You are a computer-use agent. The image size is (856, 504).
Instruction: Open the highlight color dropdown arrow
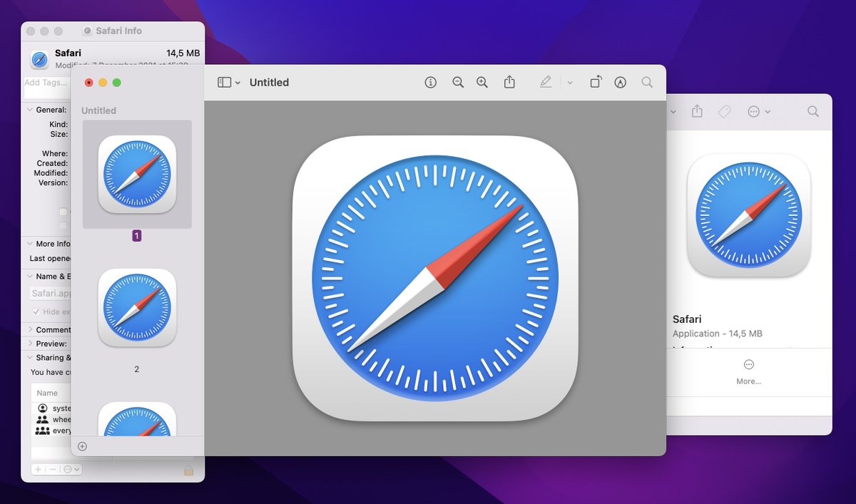[x=570, y=83]
